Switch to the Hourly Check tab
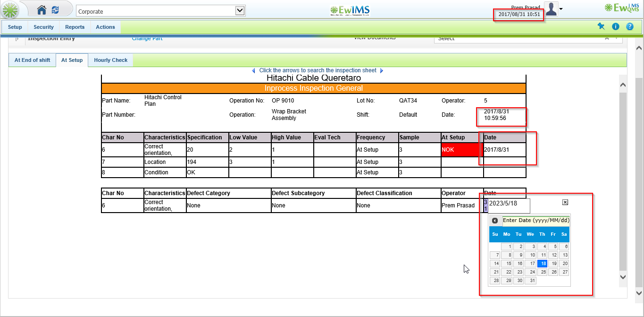 tap(111, 60)
